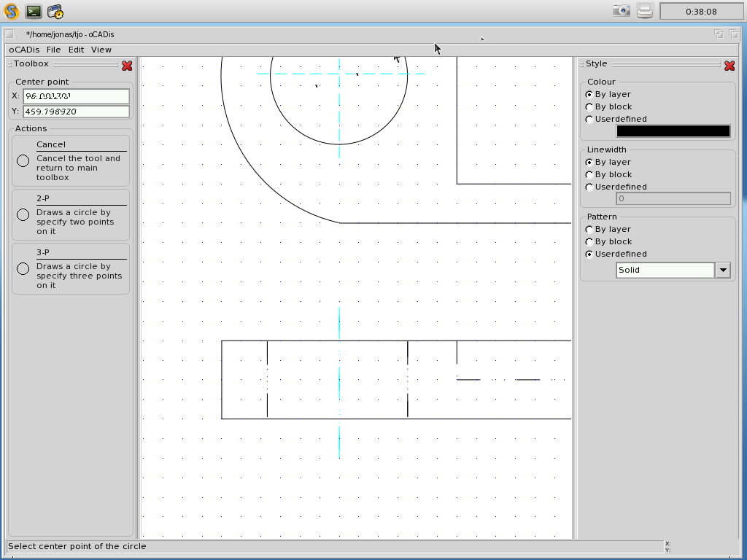Click the printer icon in system tray

645,11
